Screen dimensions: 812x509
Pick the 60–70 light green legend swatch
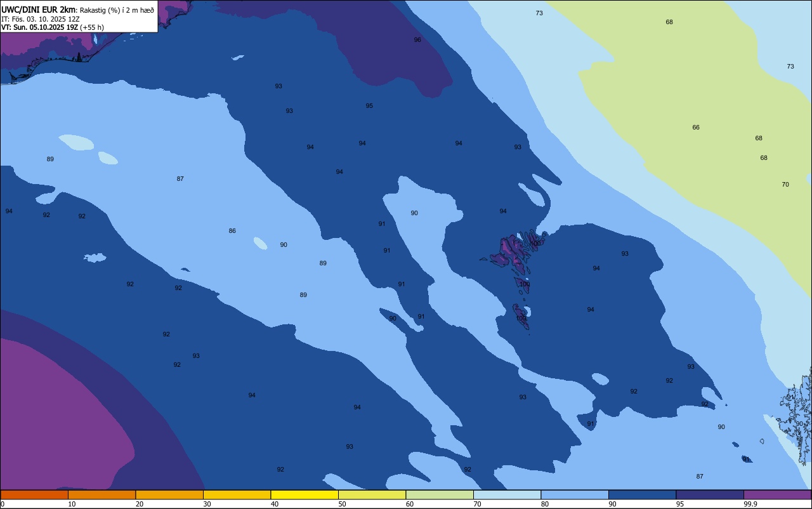(440, 494)
